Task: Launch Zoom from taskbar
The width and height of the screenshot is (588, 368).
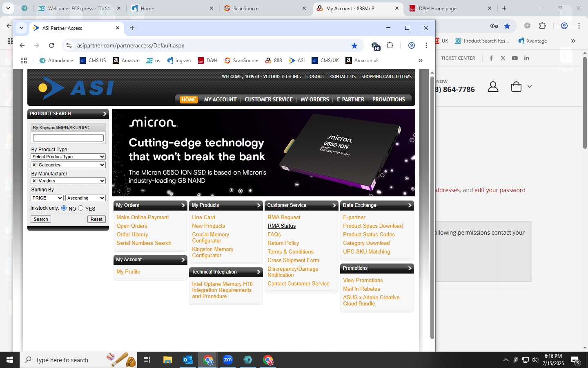Action: pyautogui.click(x=228, y=360)
